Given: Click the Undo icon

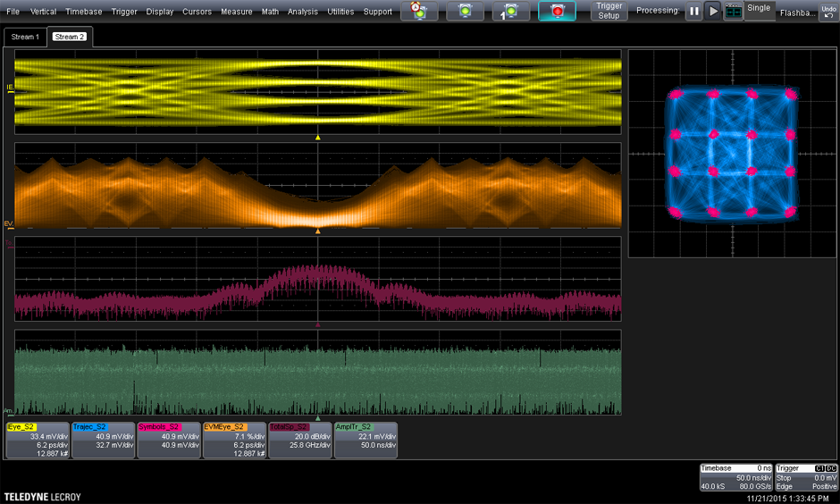Looking at the screenshot, I should [828, 11].
